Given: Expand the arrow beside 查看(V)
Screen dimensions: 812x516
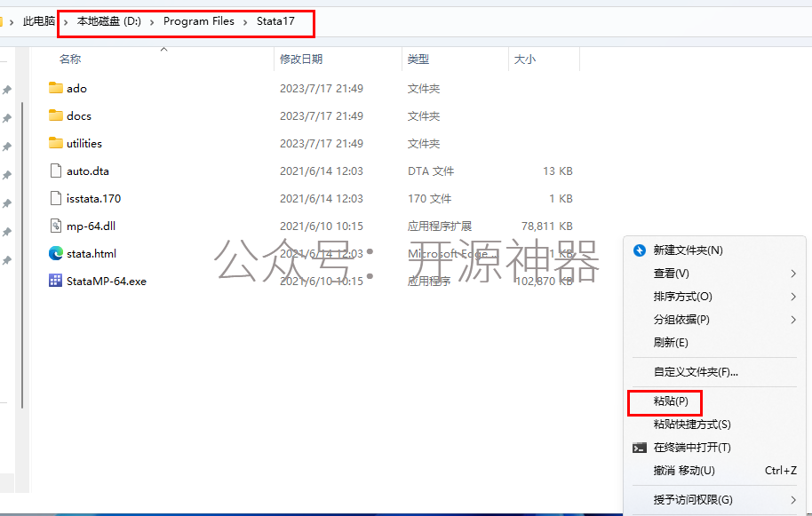Looking at the screenshot, I should (x=793, y=274).
